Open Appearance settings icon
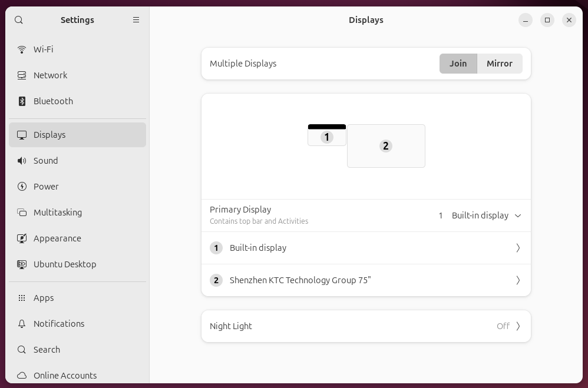The image size is (588, 388). pyautogui.click(x=22, y=238)
